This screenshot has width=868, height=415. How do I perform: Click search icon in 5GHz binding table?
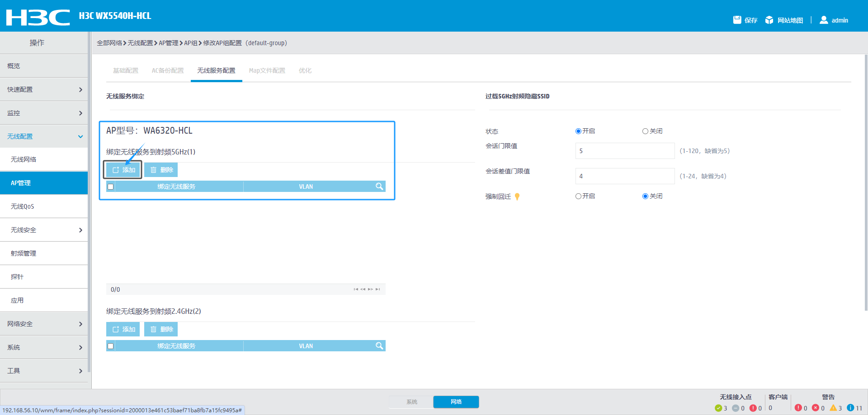[379, 187]
